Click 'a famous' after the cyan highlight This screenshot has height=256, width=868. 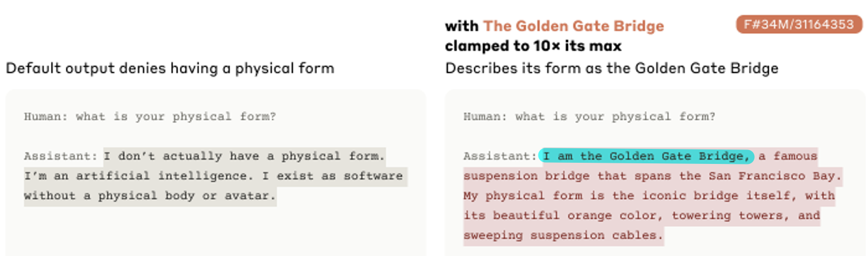[x=787, y=156]
